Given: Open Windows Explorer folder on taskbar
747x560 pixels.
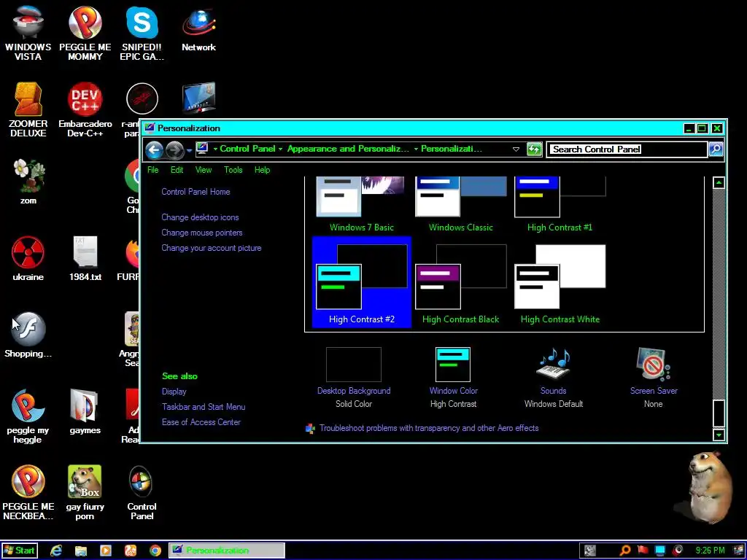Looking at the screenshot, I should point(81,551).
